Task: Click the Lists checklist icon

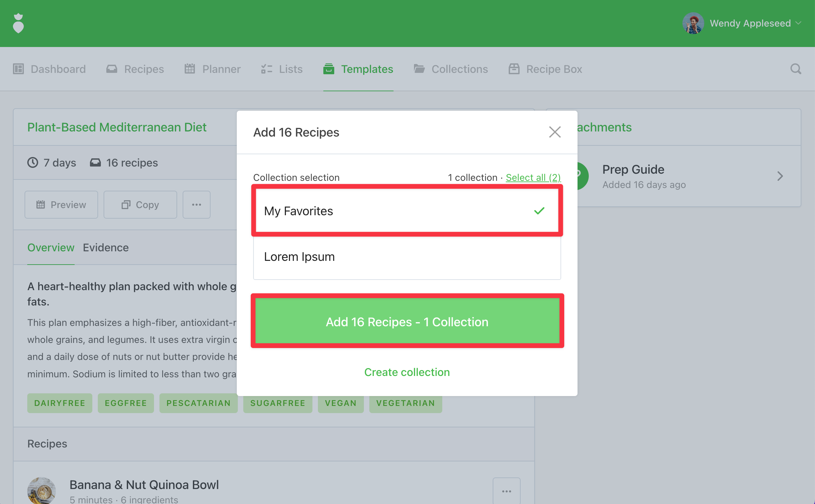Action: click(x=266, y=69)
